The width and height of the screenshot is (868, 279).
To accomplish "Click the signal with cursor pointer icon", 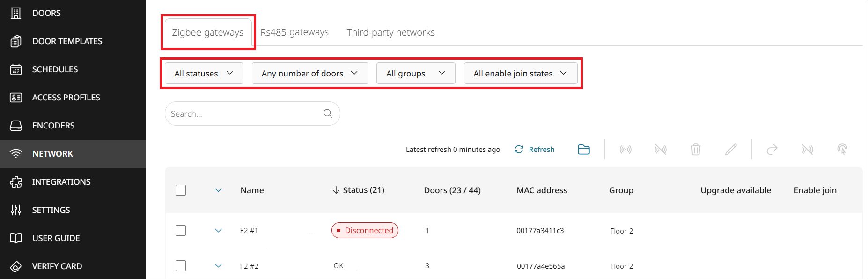I will point(842,150).
